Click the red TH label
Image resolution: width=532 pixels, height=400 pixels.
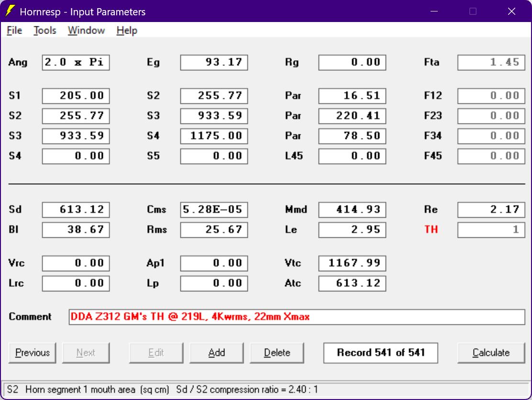coord(431,230)
